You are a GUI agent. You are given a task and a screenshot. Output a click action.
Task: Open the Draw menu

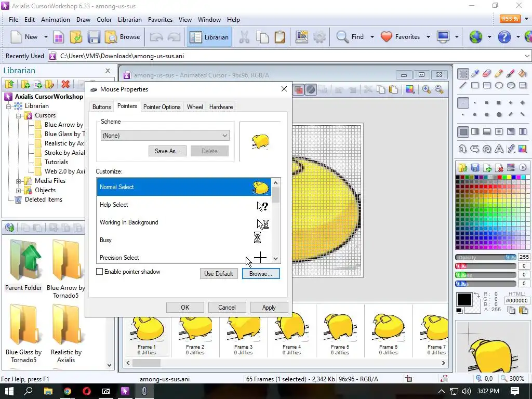(x=83, y=20)
